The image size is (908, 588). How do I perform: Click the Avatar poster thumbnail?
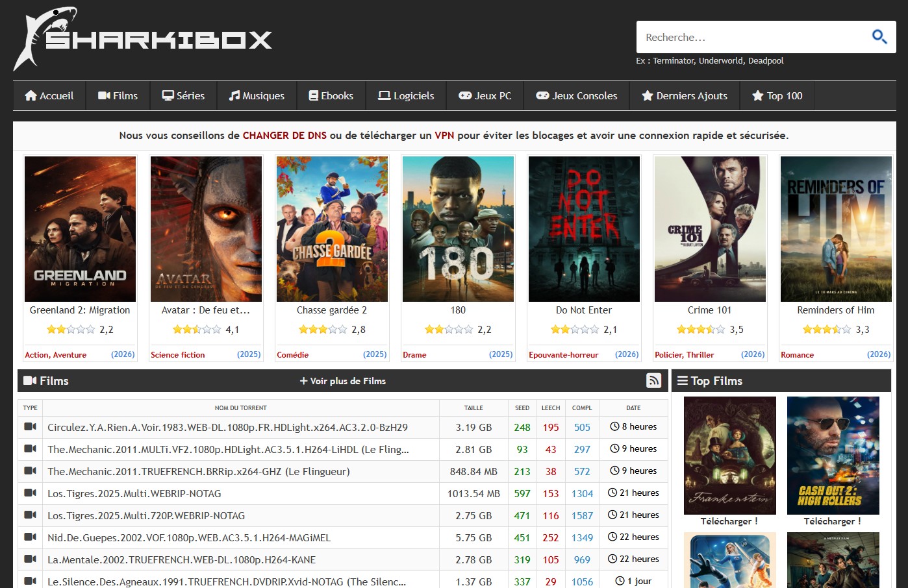(x=206, y=229)
